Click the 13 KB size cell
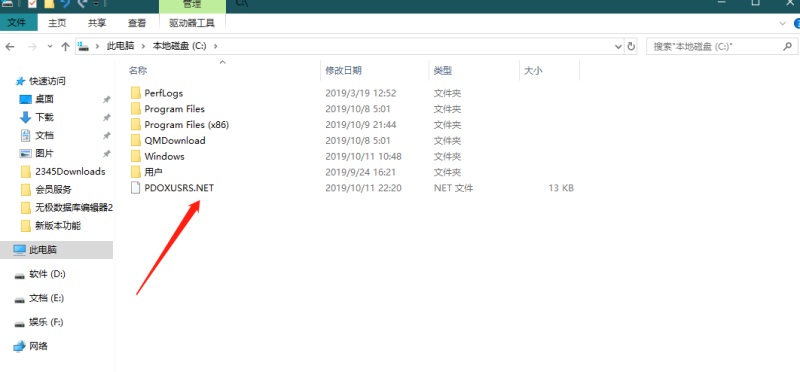 pos(561,188)
